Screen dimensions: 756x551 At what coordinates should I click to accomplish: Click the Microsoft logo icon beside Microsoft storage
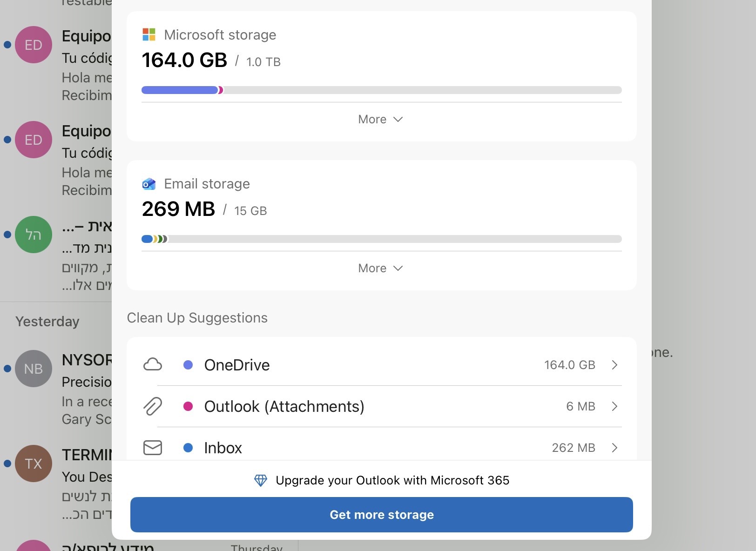point(148,34)
